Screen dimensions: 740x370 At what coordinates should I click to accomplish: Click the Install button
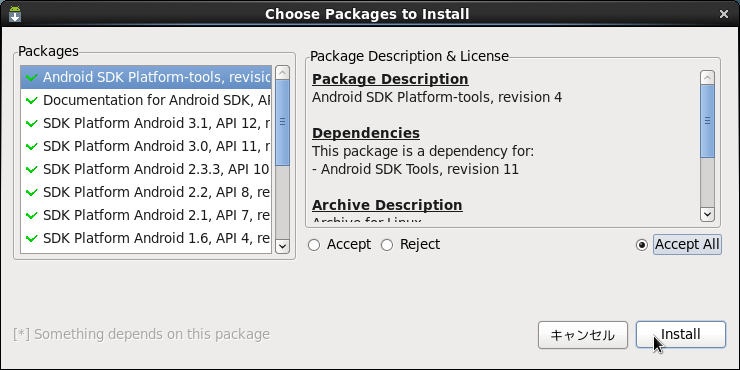tap(681, 335)
